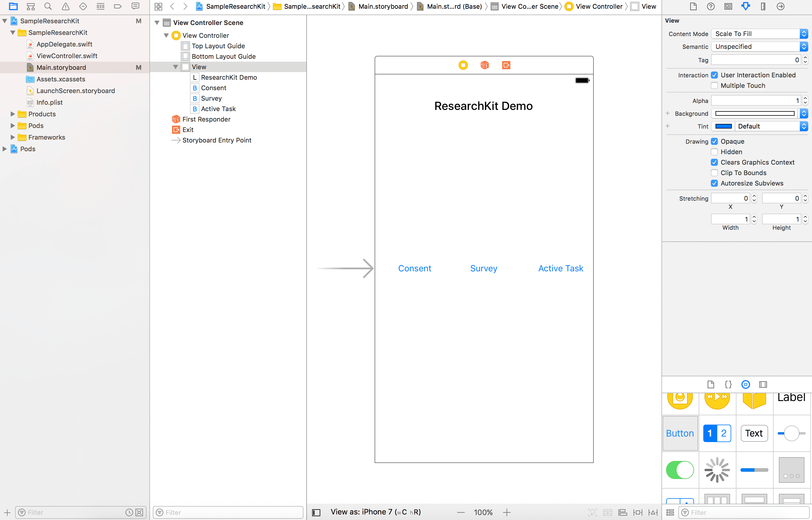The width and height of the screenshot is (812, 520).
Task: Collapse the View Controller Scene disclosure triangle
Action: click(x=157, y=22)
